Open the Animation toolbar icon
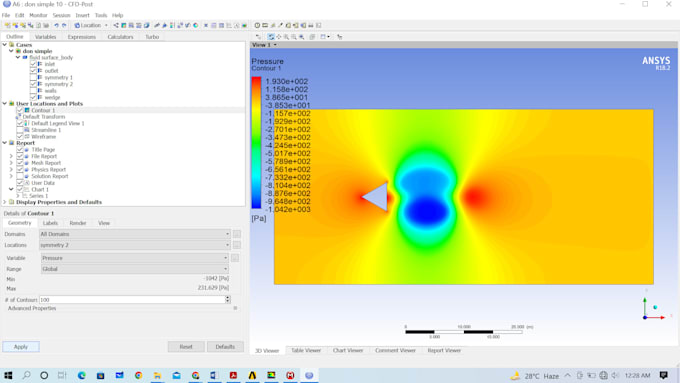 coord(265,25)
